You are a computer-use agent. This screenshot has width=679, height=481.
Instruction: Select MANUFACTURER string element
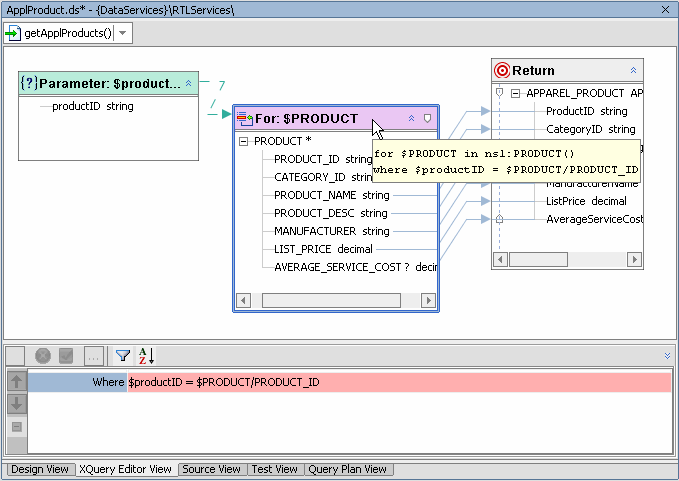click(332, 231)
